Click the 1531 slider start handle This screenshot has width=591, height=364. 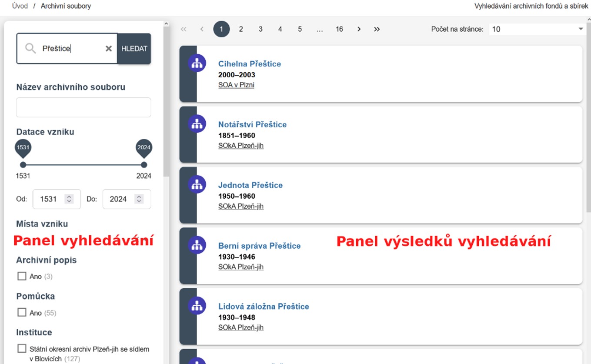pyautogui.click(x=23, y=165)
